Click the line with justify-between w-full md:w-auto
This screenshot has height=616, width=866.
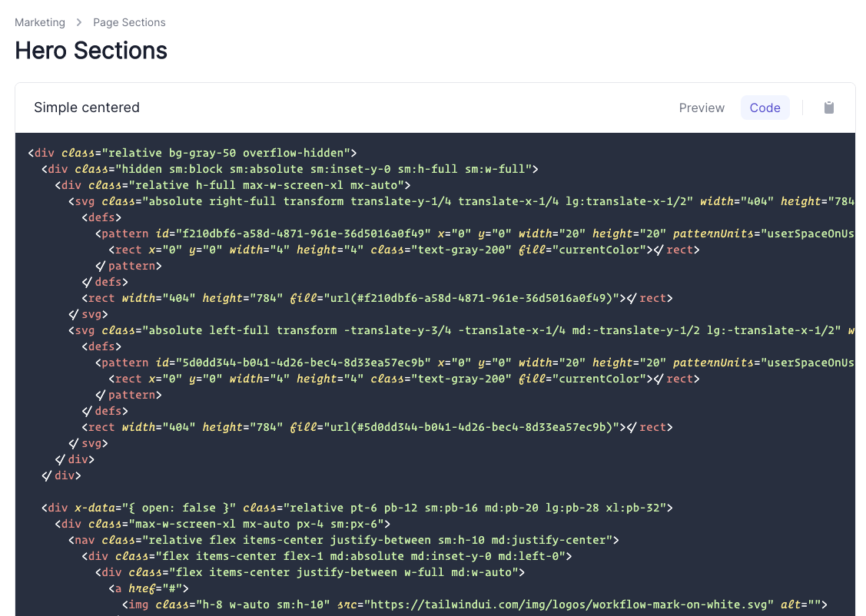310,572
